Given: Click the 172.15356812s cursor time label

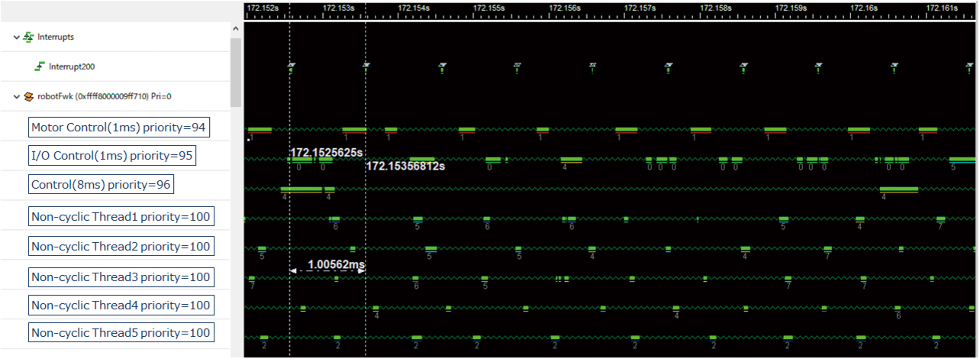Looking at the screenshot, I should (x=405, y=166).
